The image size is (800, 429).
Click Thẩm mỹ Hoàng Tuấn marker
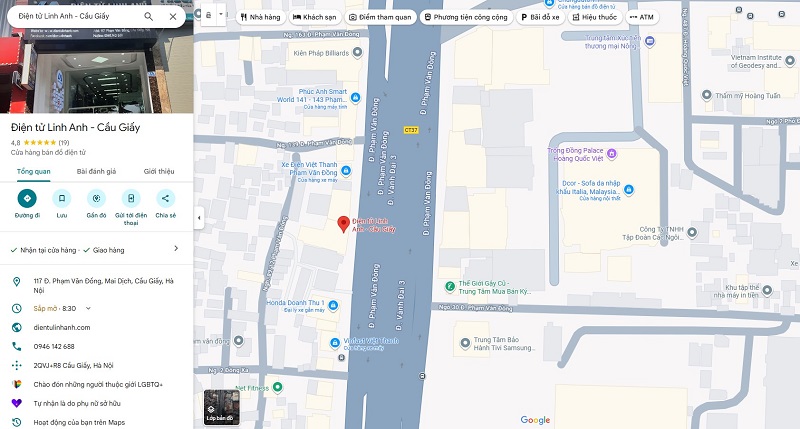point(707,95)
